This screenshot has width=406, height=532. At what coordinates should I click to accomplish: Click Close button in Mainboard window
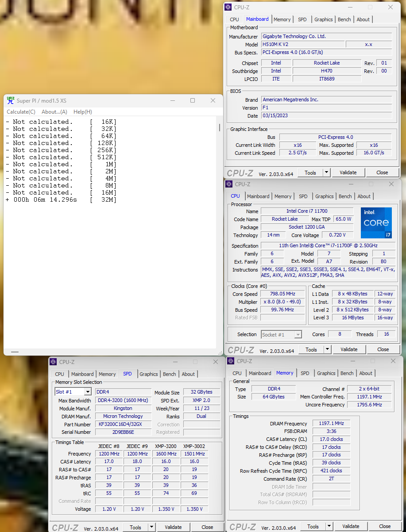[382, 172]
